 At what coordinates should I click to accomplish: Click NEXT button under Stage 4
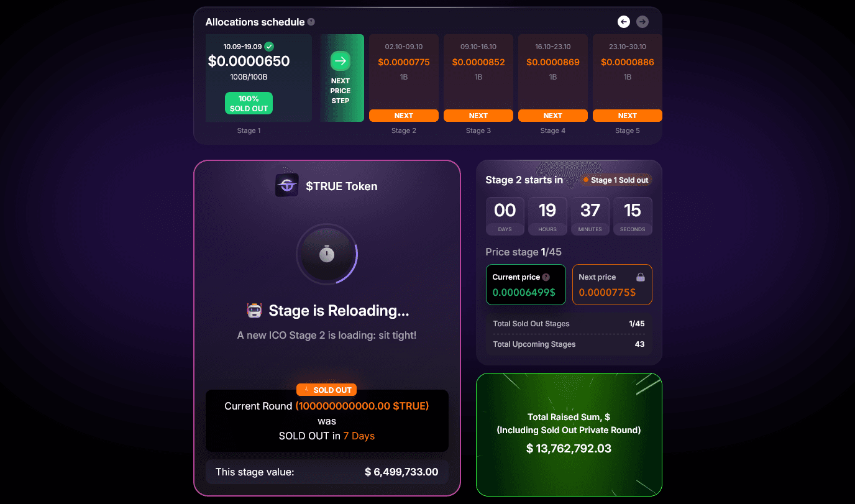click(x=553, y=116)
